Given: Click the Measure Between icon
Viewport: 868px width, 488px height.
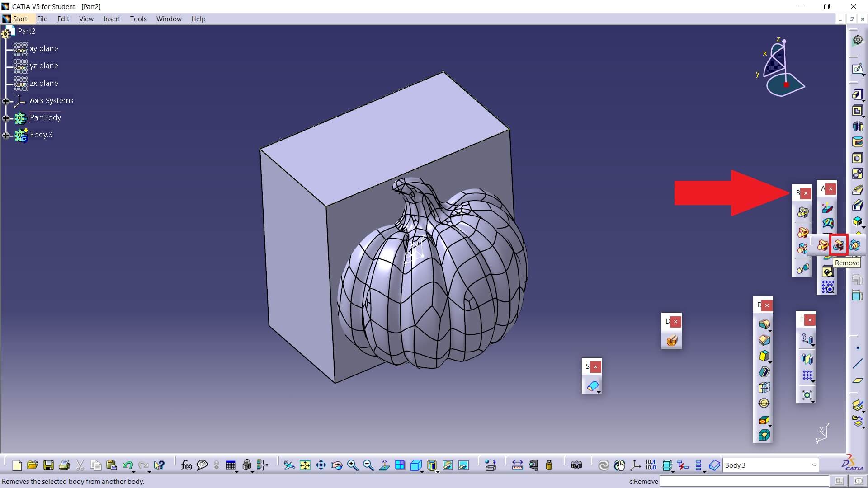Looking at the screenshot, I should (517, 465).
